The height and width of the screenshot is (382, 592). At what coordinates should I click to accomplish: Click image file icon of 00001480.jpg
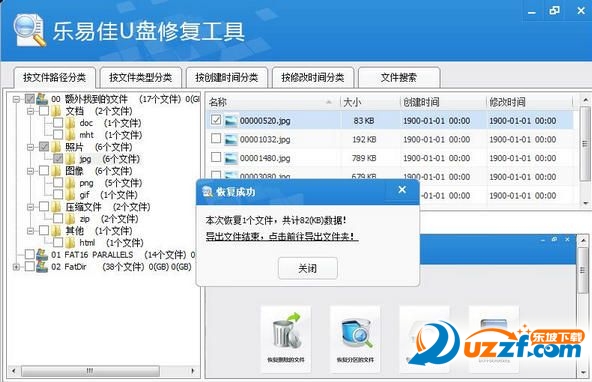[231, 158]
